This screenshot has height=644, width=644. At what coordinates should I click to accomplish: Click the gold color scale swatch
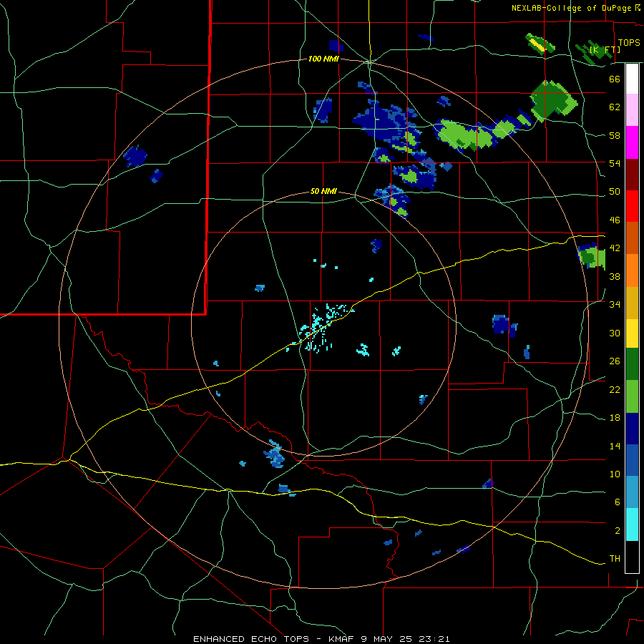pos(632,303)
